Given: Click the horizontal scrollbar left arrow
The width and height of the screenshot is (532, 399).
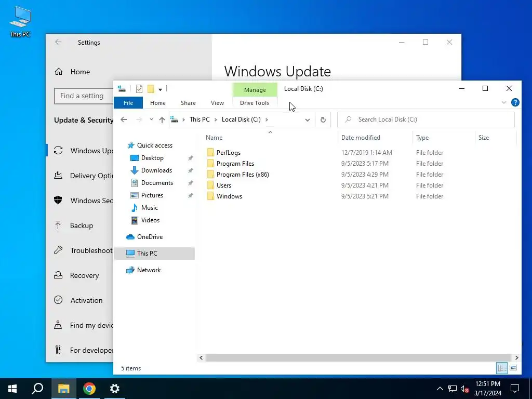Looking at the screenshot, I should [x=201, y=357].
